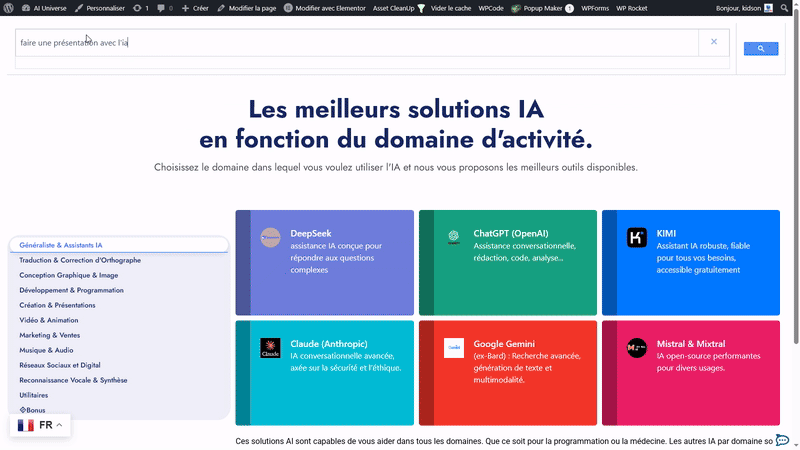
Task: Click into the search query input field
Action: tap(357, 43)
